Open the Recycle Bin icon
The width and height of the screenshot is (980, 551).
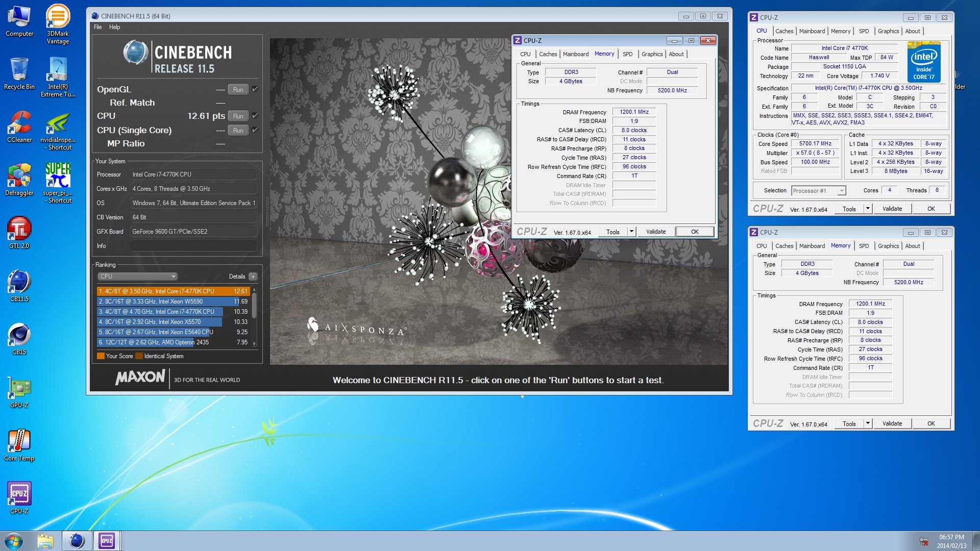19,73
